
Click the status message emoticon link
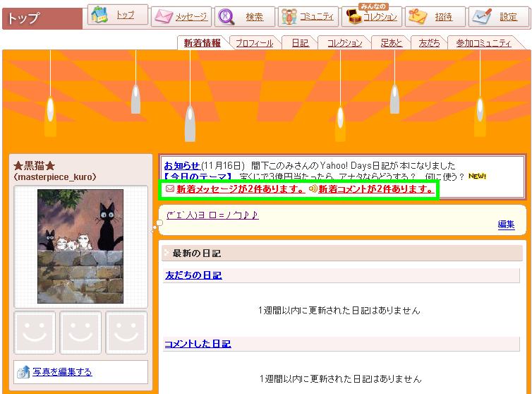tap(213, 215)
